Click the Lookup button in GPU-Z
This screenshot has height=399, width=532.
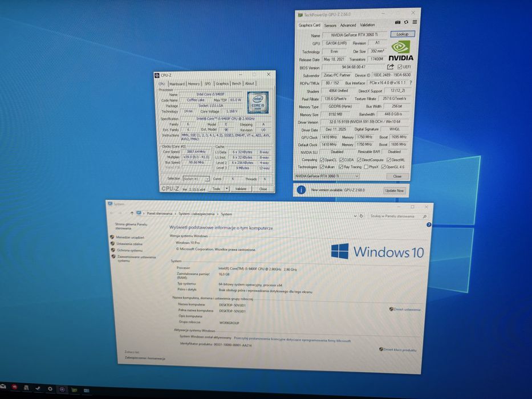pos(403,34)
